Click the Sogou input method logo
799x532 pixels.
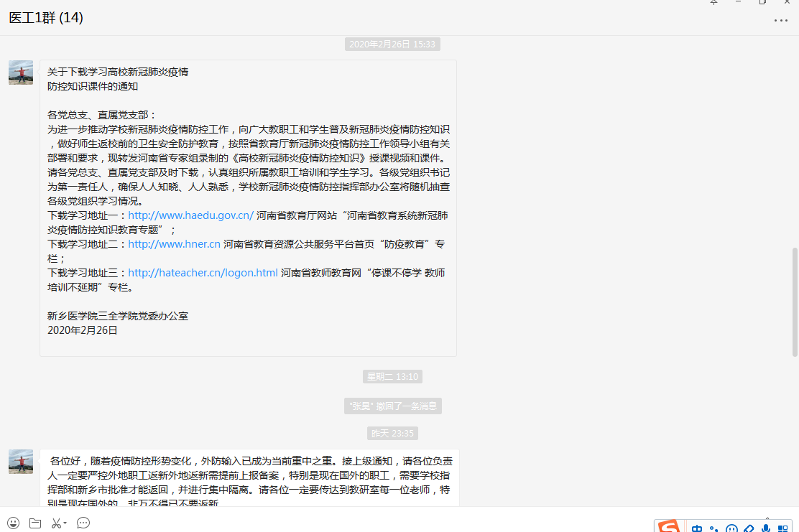click(669, 527)
